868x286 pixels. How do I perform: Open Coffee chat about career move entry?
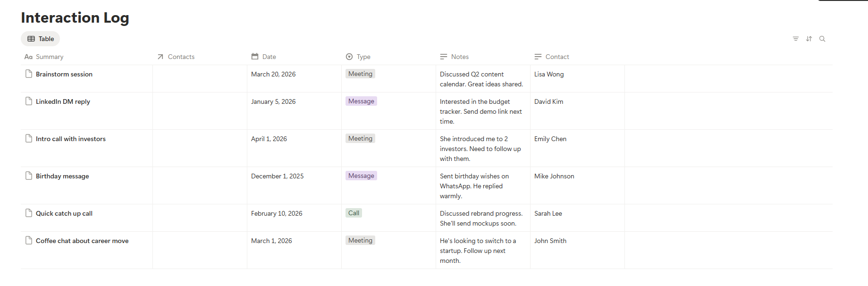[82, 241]
